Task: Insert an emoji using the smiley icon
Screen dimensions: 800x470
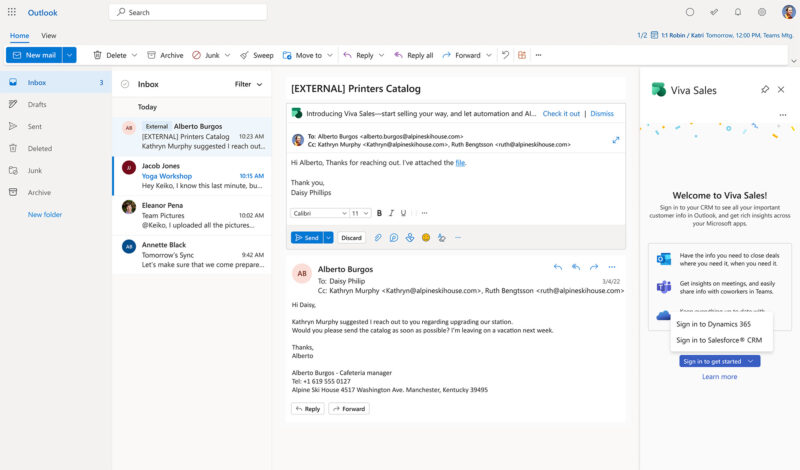Action: [x=426, y=238]
